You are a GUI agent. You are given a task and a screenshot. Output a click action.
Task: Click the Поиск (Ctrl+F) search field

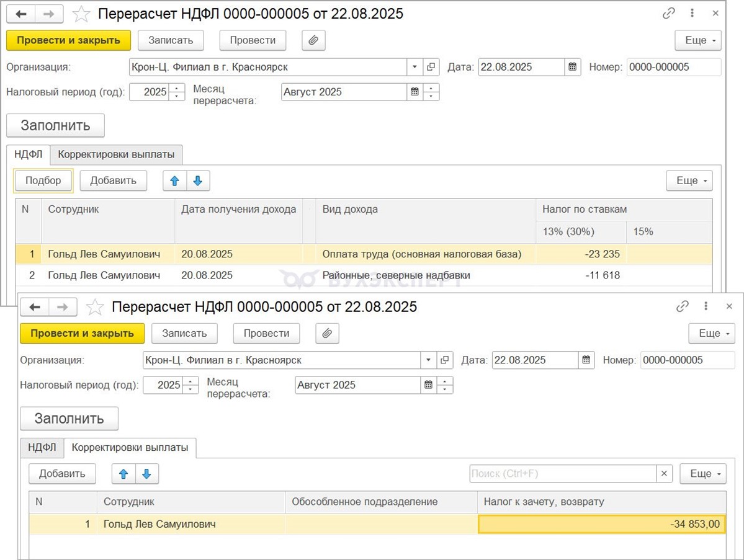pyautogui.click(x=562, y=474)
